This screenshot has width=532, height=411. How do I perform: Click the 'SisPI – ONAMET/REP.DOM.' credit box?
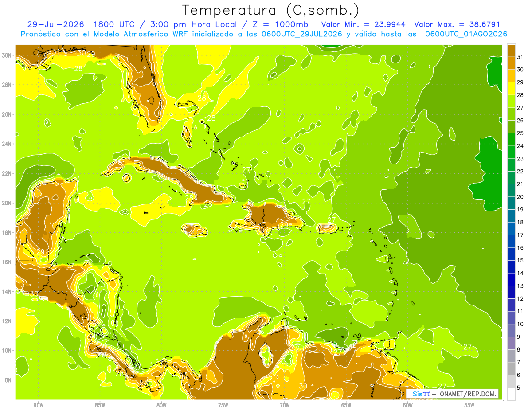pyautogui.click(x=452, y=394)
